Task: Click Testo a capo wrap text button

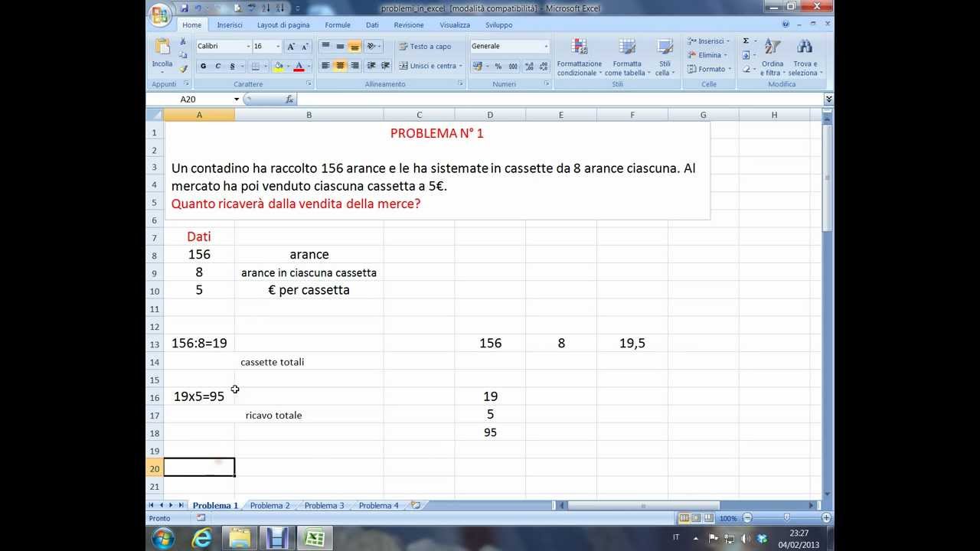Action: (x=426, y=47)
